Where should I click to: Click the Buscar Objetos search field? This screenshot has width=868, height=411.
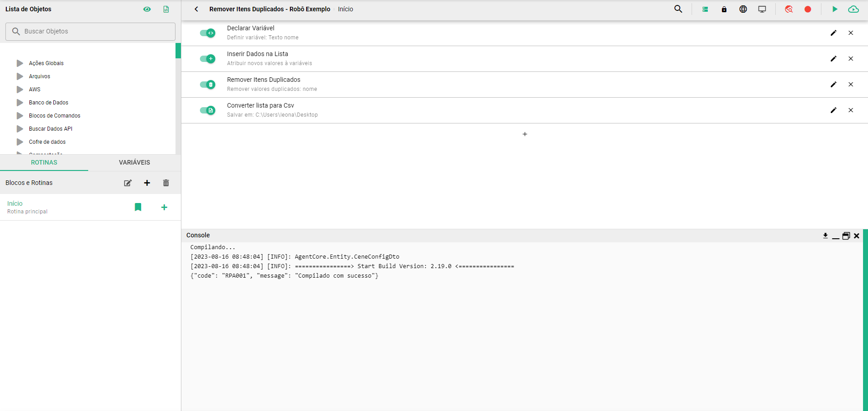pyautogui.click(x=90, y=32)
